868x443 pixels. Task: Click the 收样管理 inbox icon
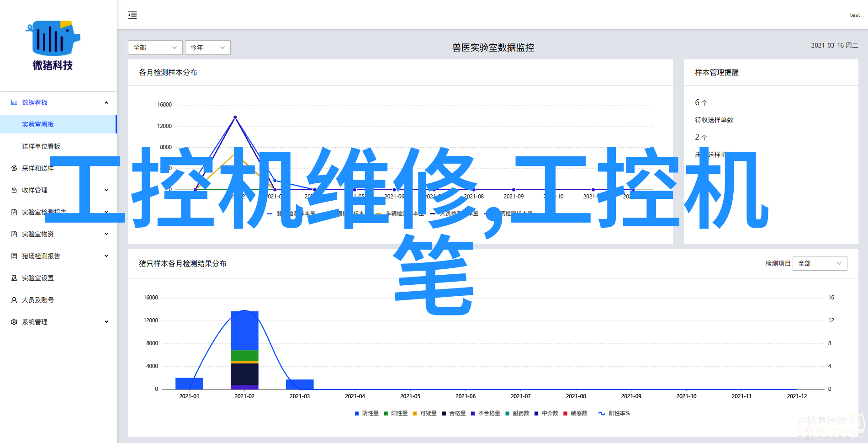(14, 190)
